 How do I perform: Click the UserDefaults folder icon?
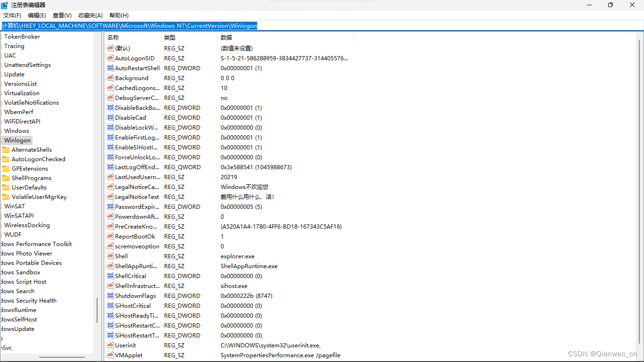(6, 188)
